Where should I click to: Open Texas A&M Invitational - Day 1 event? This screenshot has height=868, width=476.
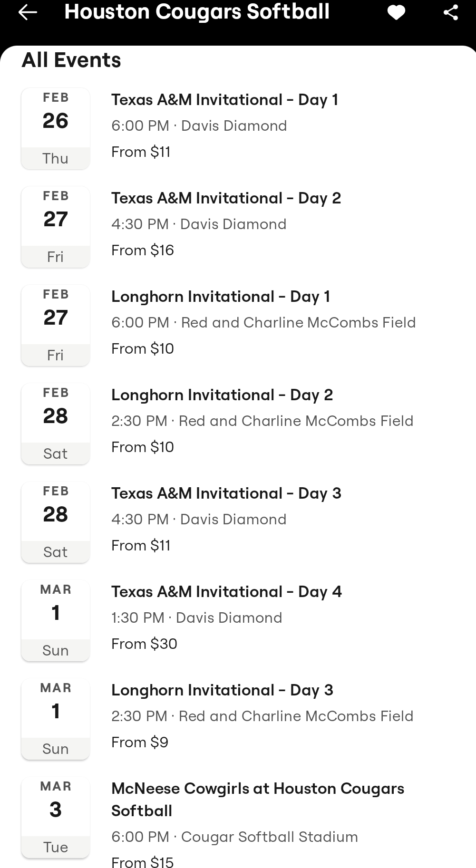coord(224,100)
